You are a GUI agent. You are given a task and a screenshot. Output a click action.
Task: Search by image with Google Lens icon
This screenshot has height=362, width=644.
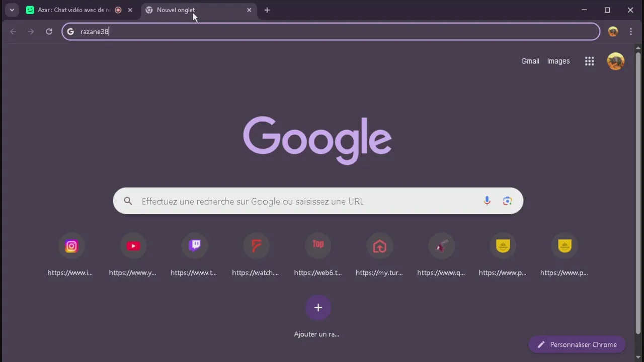click(x=507, y=201)
